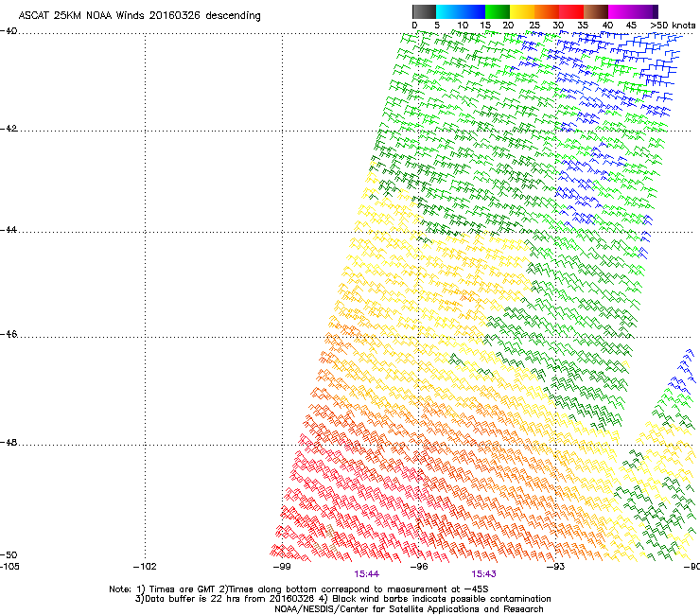Click the ASCAT 25KM NOAA Winds title
This screenshot has height=615, width=700.
(139, 16)
